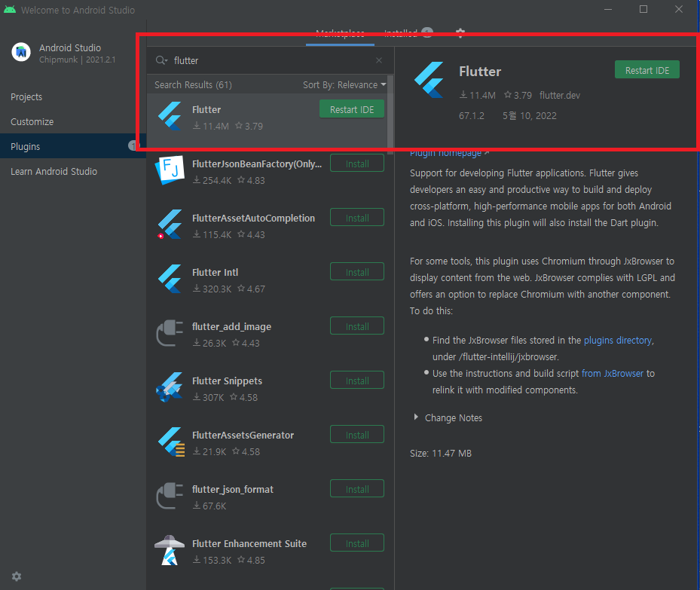Select the FlutterAssetsGenerator row title
This screenshot has height=590, width=700.
(243, 435)
